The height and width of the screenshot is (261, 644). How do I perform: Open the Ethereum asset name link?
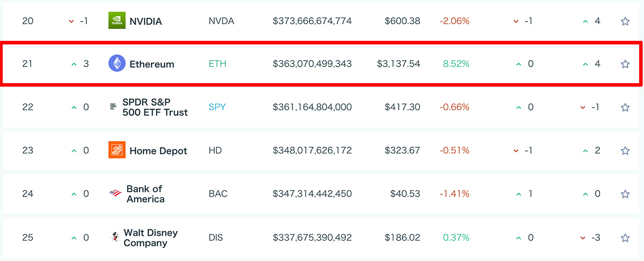point(152,64)
